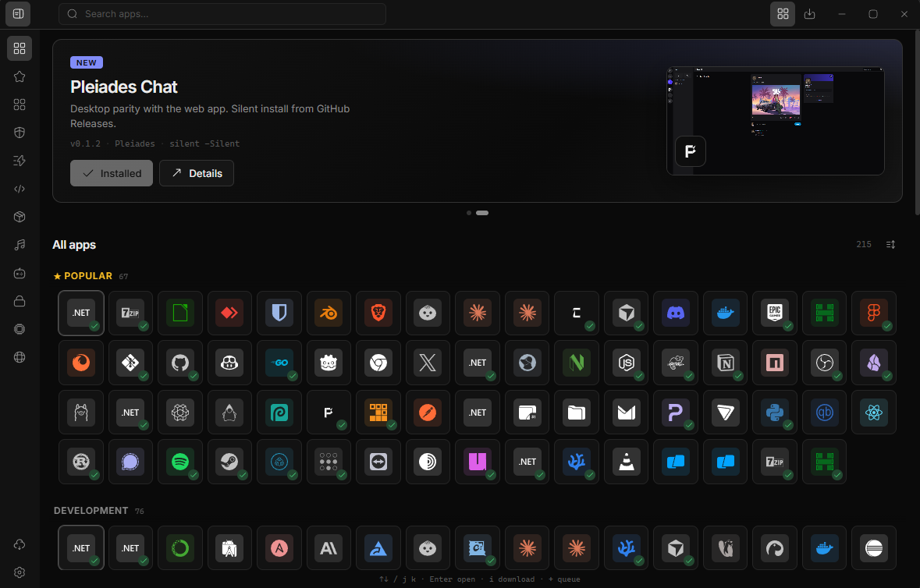Select the Steam app tile
This screenshot has width=920, height=588.
coord(229,462)
